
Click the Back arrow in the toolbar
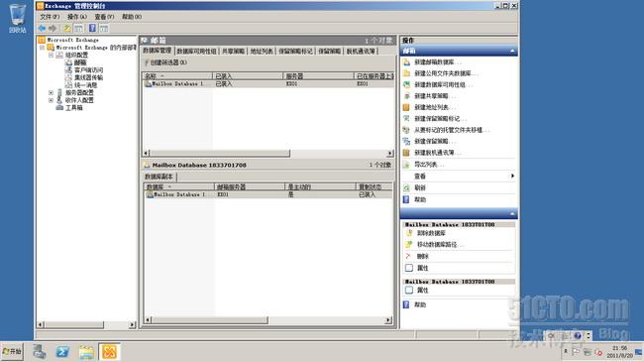pos(42,28)
